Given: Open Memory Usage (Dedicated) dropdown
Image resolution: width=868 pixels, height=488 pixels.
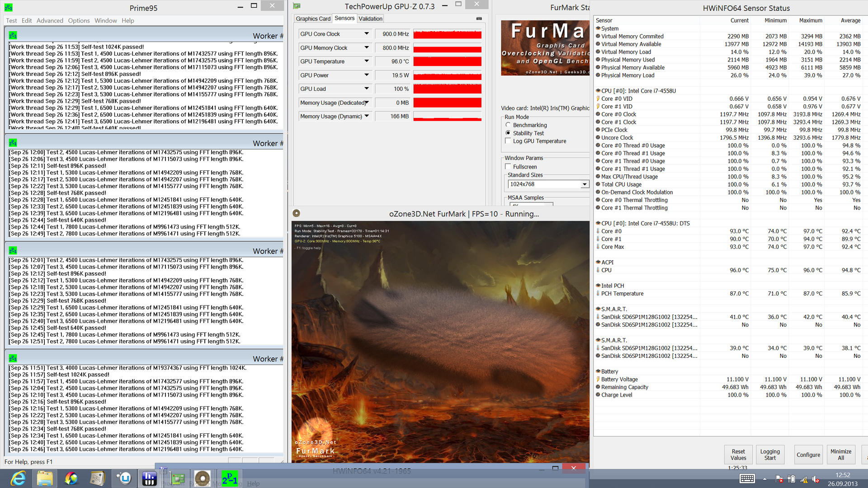Looking at the screenshot, I should (x=367, y=103).
